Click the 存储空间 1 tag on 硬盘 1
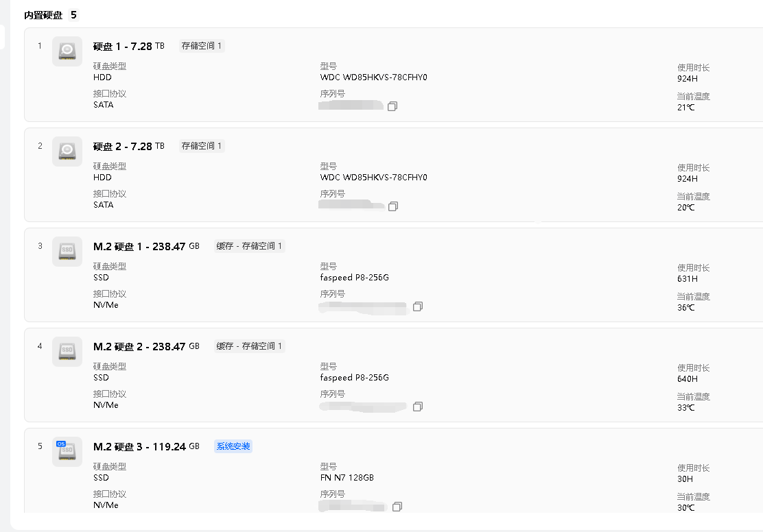 [202, 46]
